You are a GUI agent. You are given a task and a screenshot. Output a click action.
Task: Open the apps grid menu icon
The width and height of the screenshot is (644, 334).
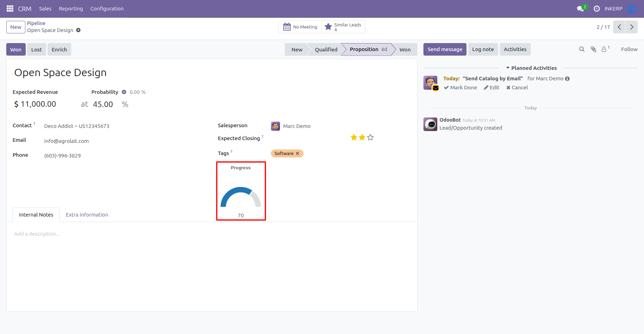pos(10,8)
